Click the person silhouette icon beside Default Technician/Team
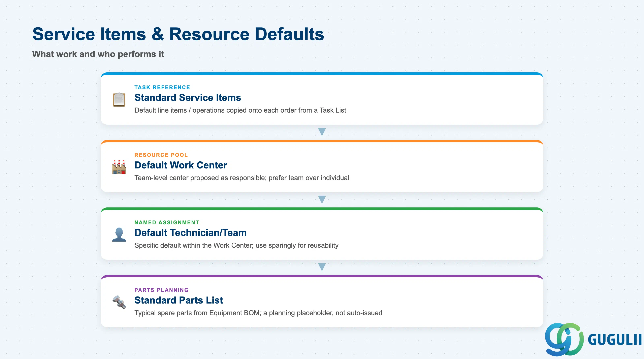 (119, 234)
